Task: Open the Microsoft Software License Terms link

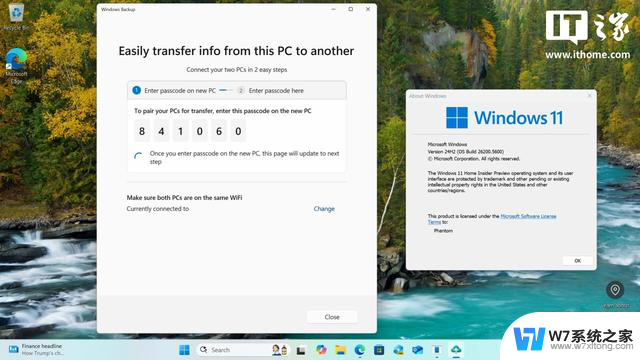Action: click(x=492, y=219)
